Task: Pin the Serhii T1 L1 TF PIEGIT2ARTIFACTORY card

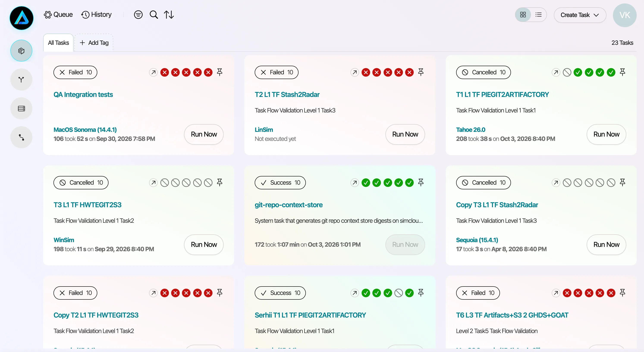Action: 421,293
